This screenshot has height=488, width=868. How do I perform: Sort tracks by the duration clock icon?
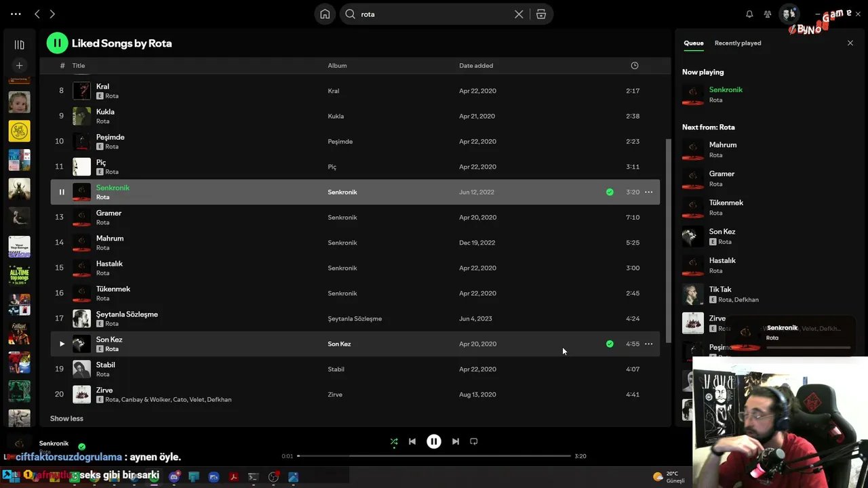click(x=635, y=66)
